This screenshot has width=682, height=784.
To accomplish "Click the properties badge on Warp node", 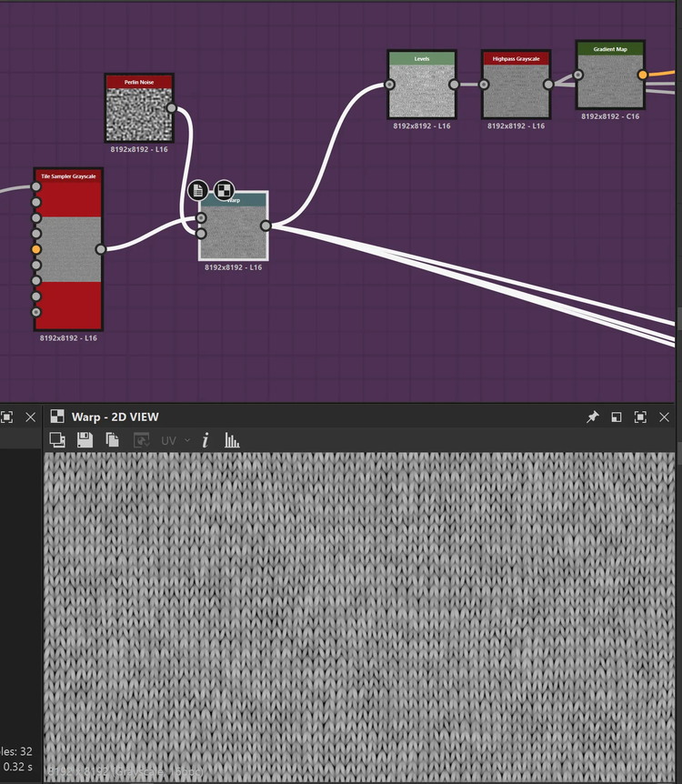I will (x=198, y=190).
